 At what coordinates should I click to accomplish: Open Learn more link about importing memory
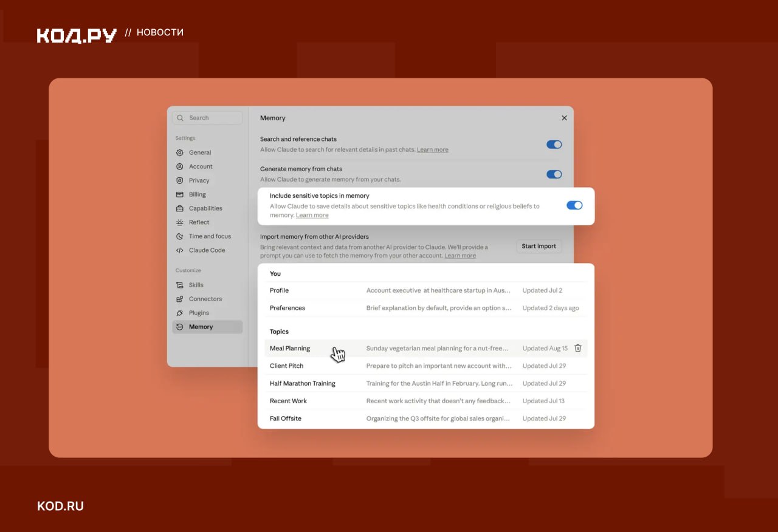pyautogui.click(x=460, y=256)
